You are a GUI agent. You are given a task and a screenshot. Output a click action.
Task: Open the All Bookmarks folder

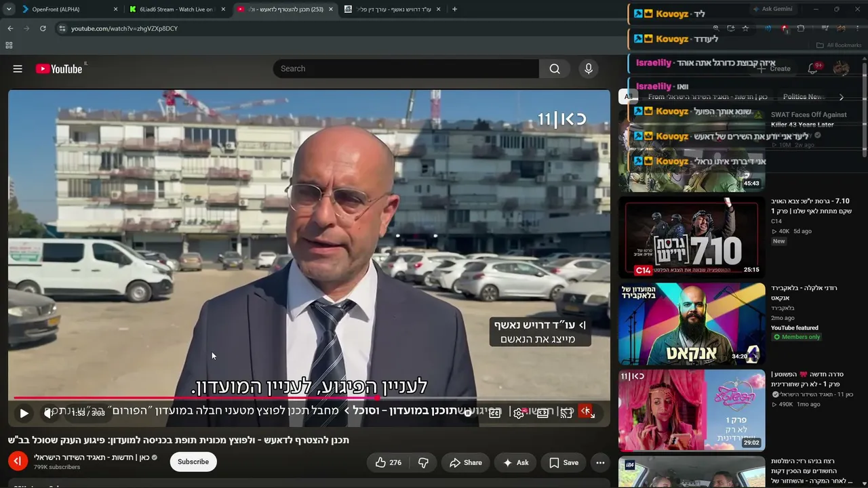(x=839, y=45)
